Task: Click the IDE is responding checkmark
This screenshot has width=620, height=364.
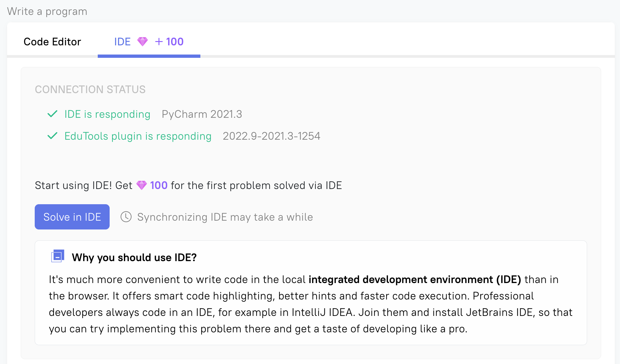Action: (x=52, y=114)
